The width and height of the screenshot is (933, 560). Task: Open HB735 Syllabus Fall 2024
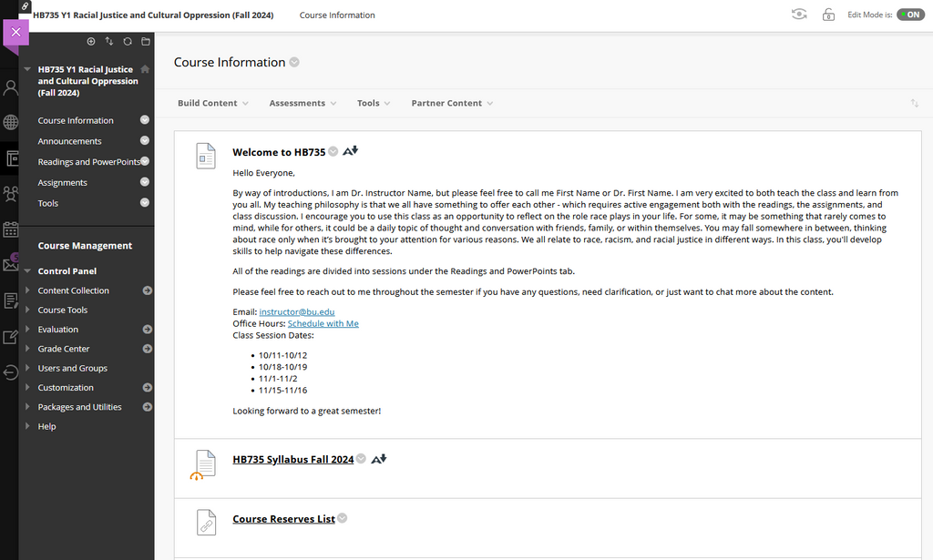pos(292,459)
